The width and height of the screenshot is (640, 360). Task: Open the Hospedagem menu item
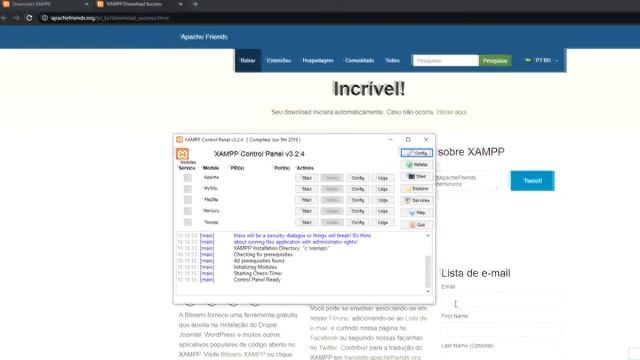(318, 60)
